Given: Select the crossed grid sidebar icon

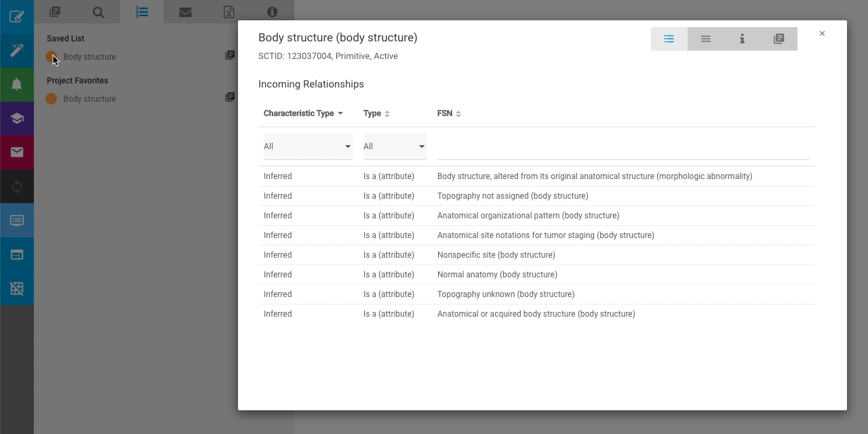Looking at the screenshot, I should click(x=17, y=288).
